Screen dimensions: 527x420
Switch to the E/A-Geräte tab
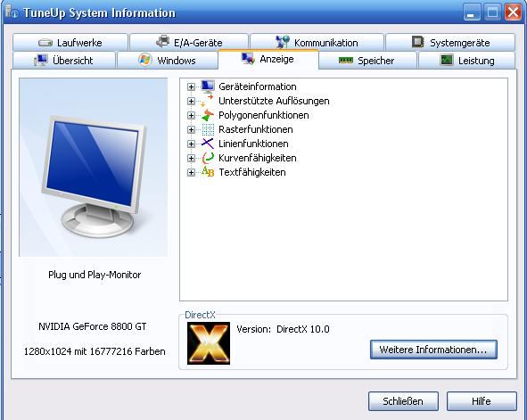(189, 43)
